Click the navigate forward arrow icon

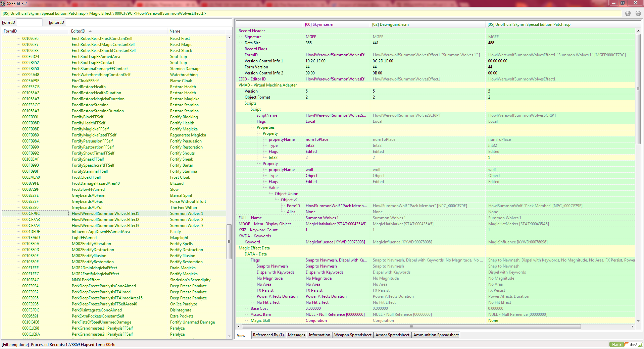[x=638, y=13]
